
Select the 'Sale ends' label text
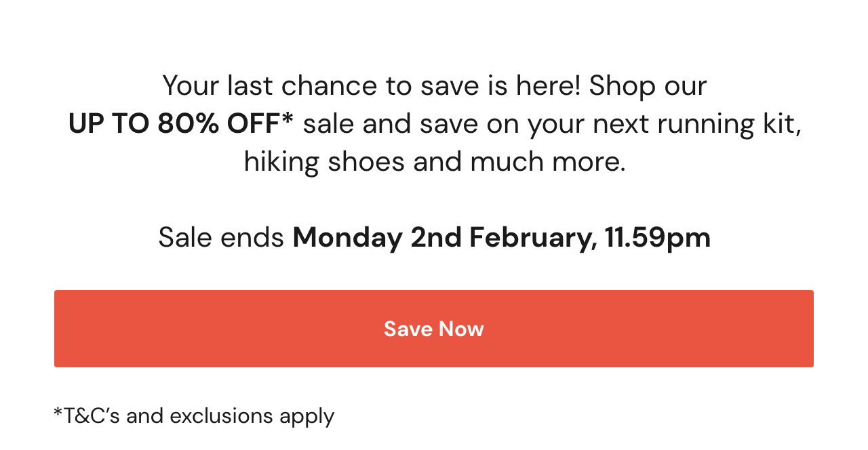click(221, 238)
